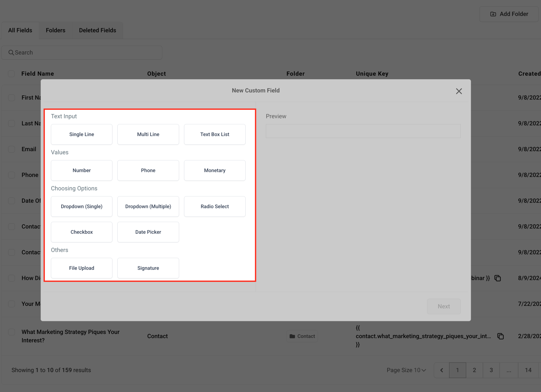Click the folder icon in the Contact tag
This screenshot has height=392, width=541.
tap(292, 336)
